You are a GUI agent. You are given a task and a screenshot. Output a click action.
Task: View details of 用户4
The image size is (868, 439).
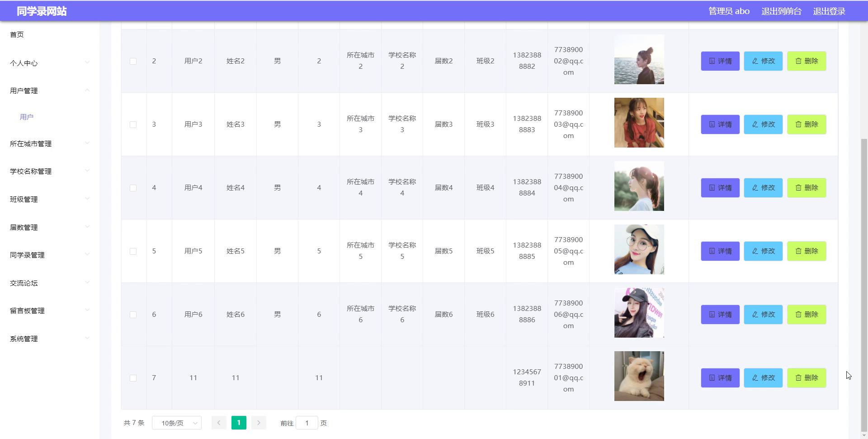coord(720,188)
